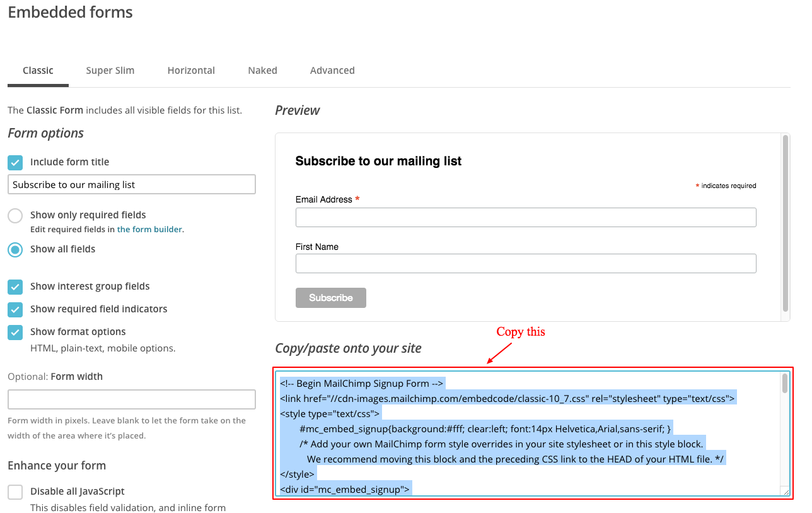The image size is (812, 513).
Task: Choose the Show all fields radio button
Action: 16,250
